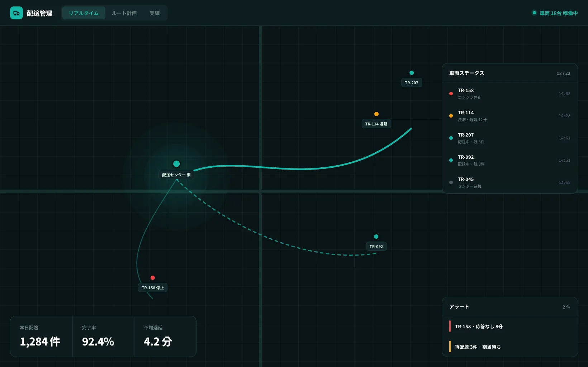This screenshot has width=588, height=367.
Task: Click the 本日配送 1,284 件 stat
Action: (42, 336)
